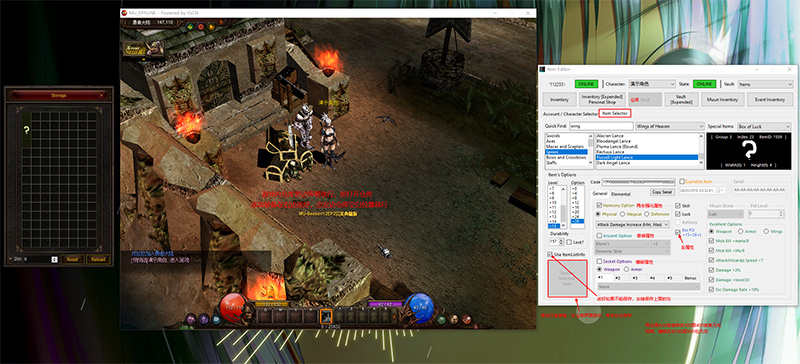
Task: Uncheck the Use ItemListInfo checkbox
Action: (549, 254)
